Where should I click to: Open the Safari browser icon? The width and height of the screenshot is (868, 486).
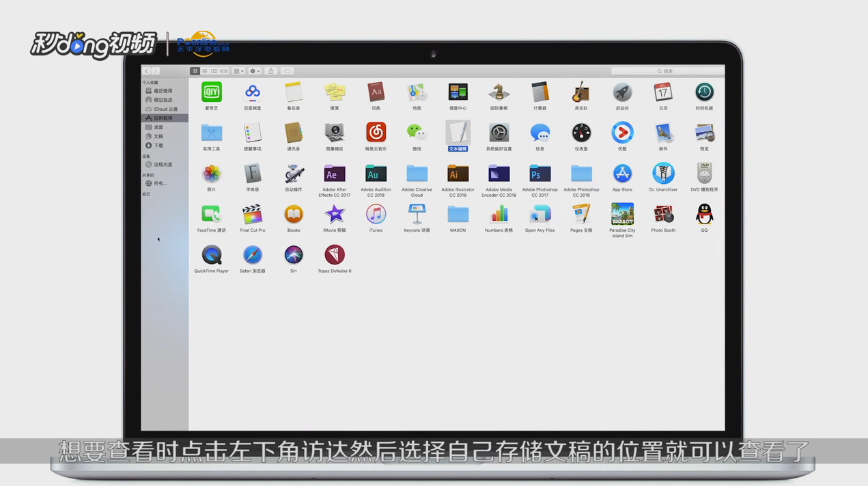[x=253, y=255]
